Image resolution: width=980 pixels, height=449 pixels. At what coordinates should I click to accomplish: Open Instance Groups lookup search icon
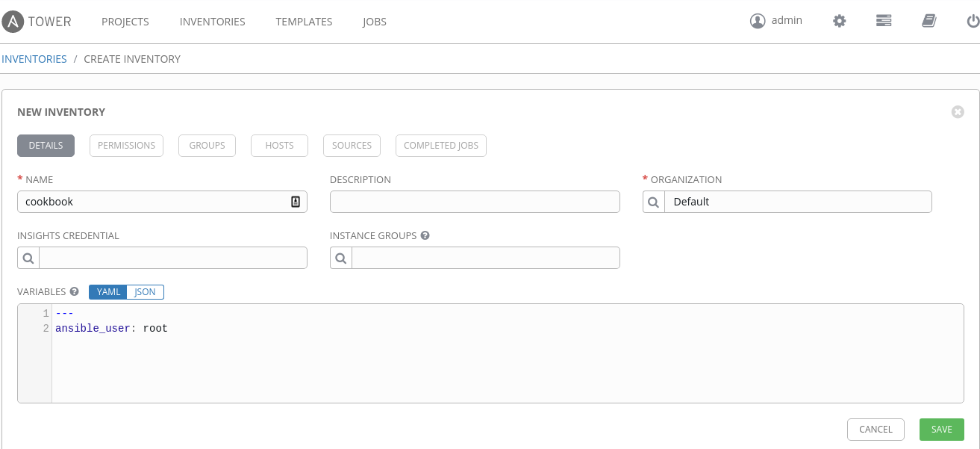pos(341,258)
